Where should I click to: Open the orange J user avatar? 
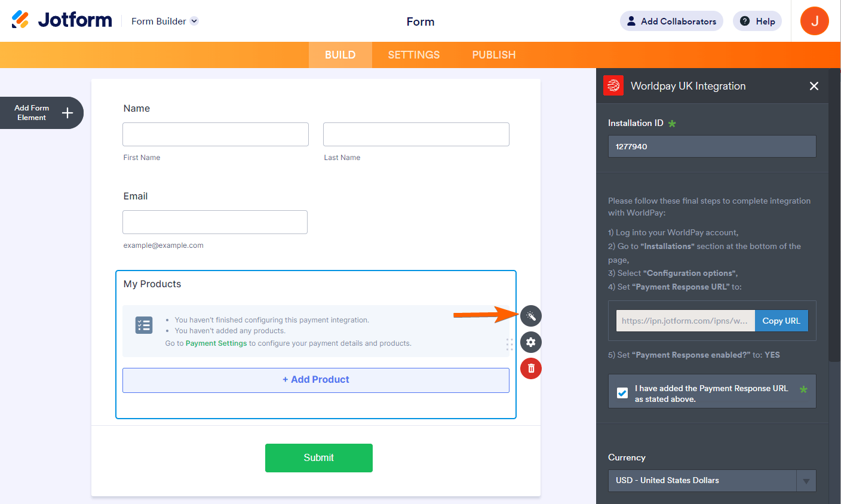pos(815,21)
